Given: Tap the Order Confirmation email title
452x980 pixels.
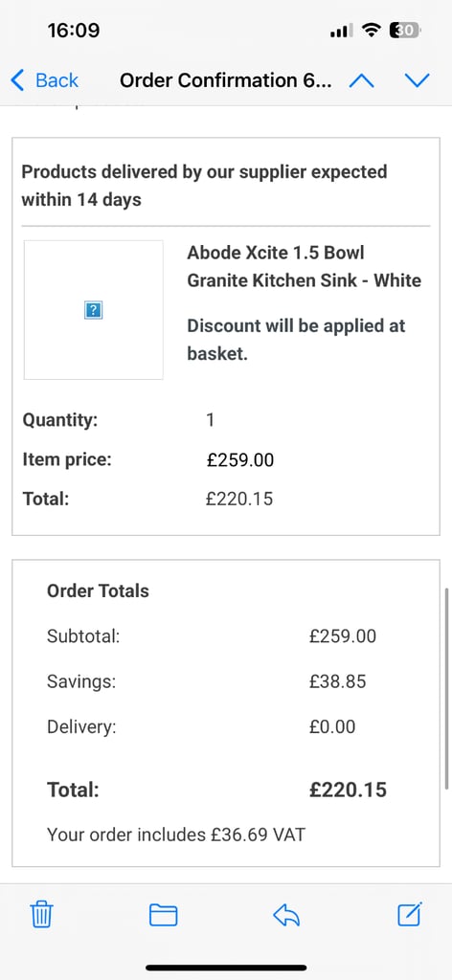Looking at the screenshot, I should click(x=226, y=80).
